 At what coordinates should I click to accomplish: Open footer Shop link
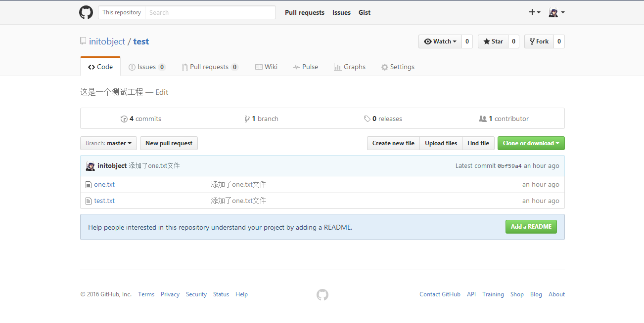pos(517,294)
